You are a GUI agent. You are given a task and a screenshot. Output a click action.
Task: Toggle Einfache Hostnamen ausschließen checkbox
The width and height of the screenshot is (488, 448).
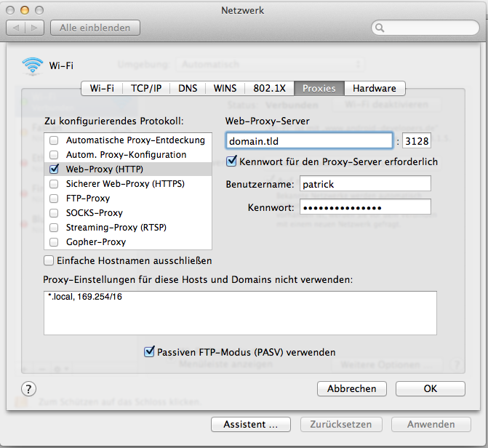(x=49, y=260)
